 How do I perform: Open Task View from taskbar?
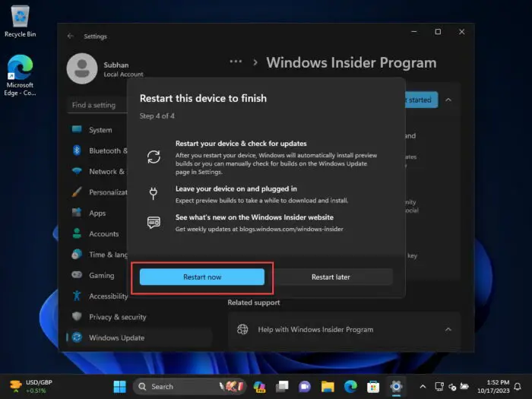pos(282,386)
